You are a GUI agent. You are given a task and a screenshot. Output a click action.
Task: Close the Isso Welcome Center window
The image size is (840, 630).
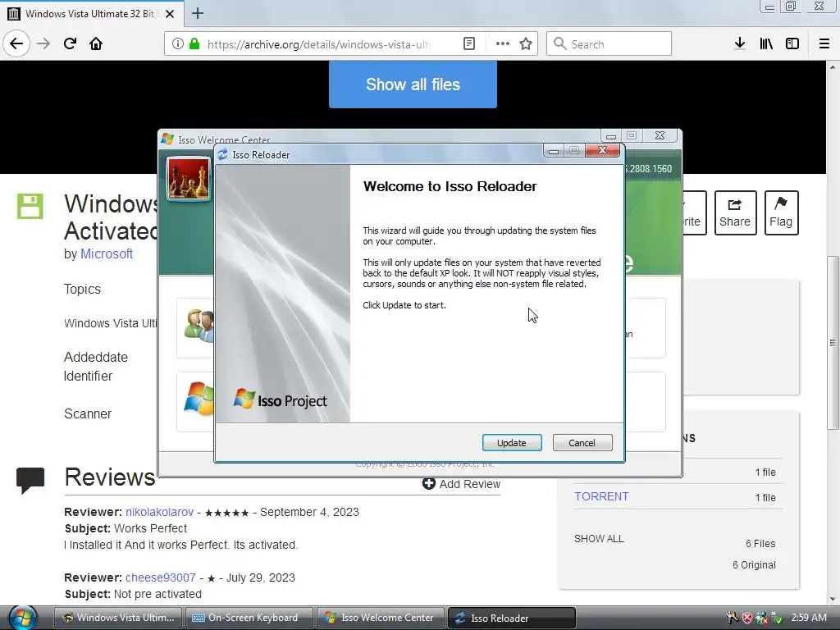point(660,135)
